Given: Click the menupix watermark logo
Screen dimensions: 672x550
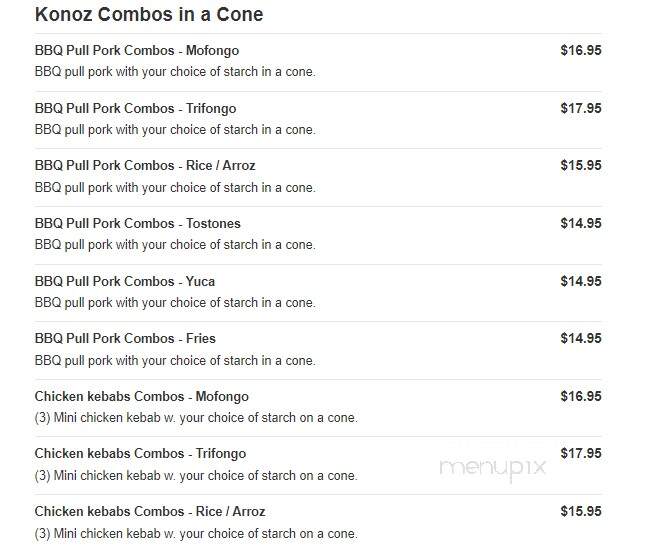Looking at the screenshot, I should (493, 468).
